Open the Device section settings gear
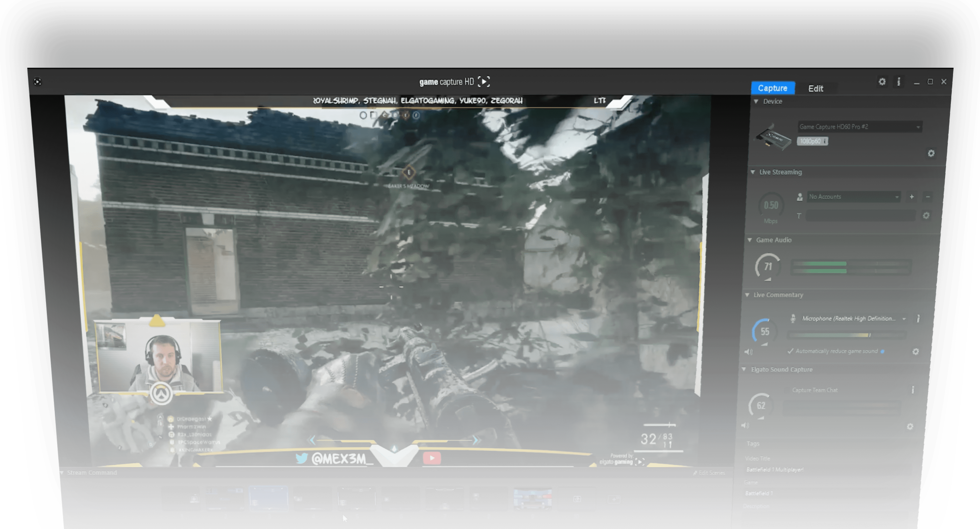 pyautogui.click(x=931, y=153)
